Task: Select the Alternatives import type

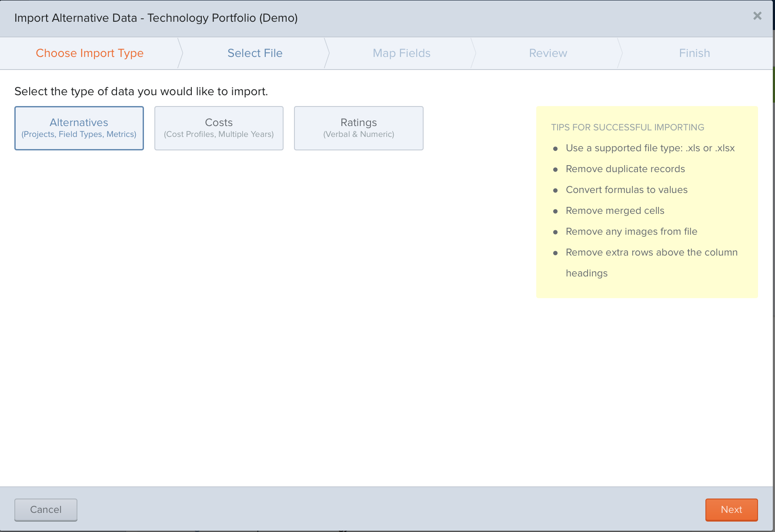Action: pyautogui.click(x=79, y=128)
